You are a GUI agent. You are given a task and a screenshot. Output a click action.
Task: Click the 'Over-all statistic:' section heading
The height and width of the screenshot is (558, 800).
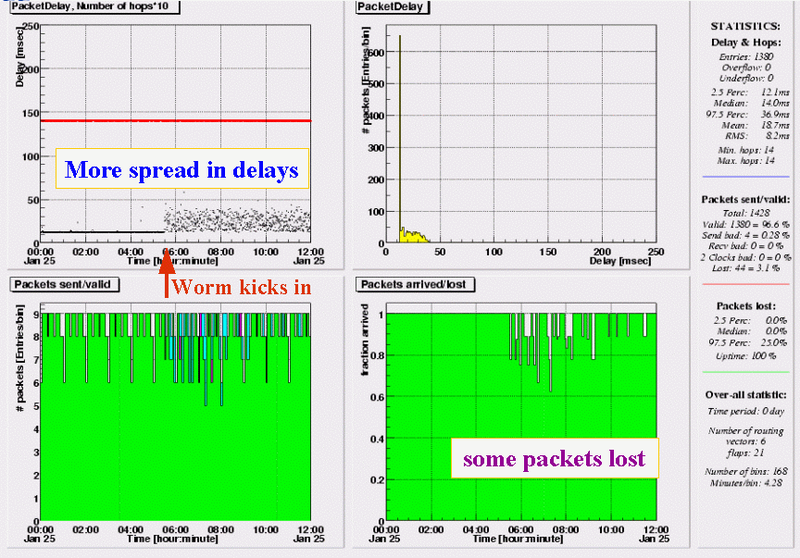[743, 395]
